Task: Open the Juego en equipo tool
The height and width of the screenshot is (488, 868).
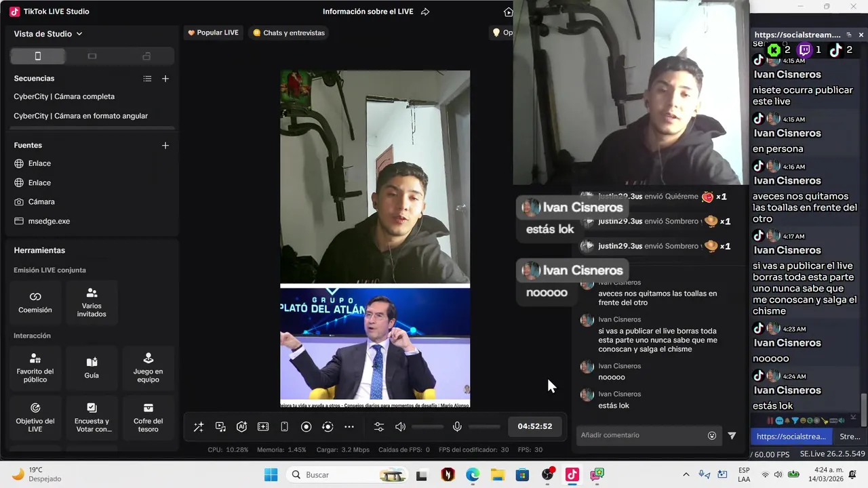Action: pos(148,368)
